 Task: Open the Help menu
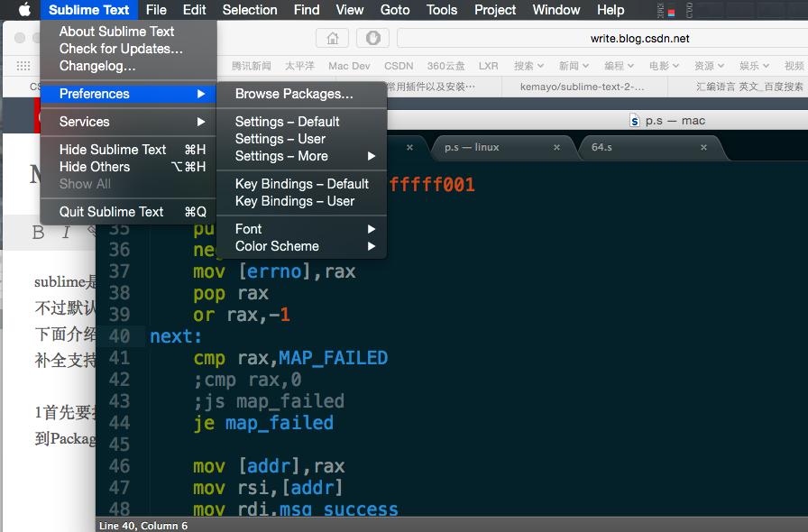611,10
